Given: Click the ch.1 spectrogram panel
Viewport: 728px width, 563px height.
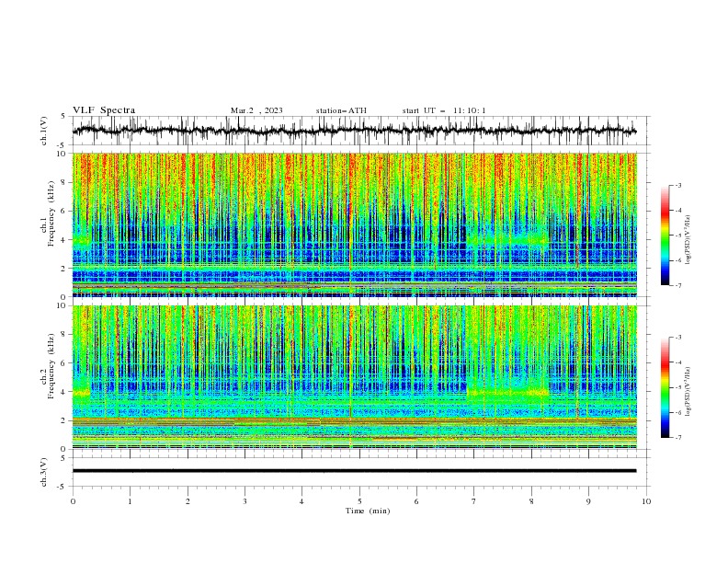Looking at the screenshot, I should (354, 224).
